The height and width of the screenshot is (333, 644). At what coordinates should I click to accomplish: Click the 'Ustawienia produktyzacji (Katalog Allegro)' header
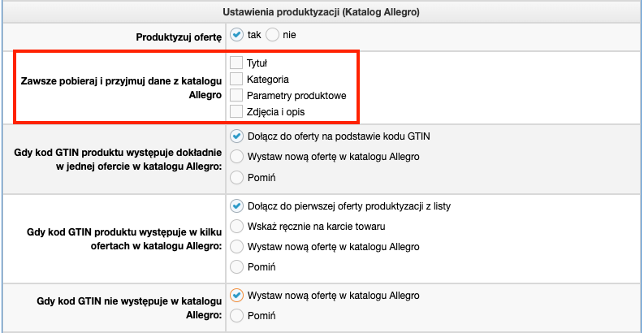[x=321, y=12]
